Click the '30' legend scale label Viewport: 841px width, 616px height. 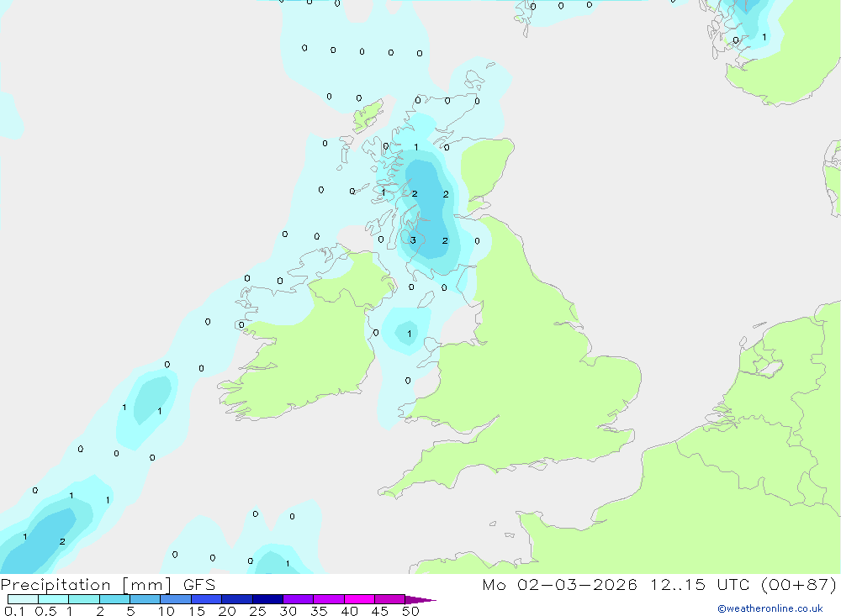pyautogui.click(x=288, y=611)
